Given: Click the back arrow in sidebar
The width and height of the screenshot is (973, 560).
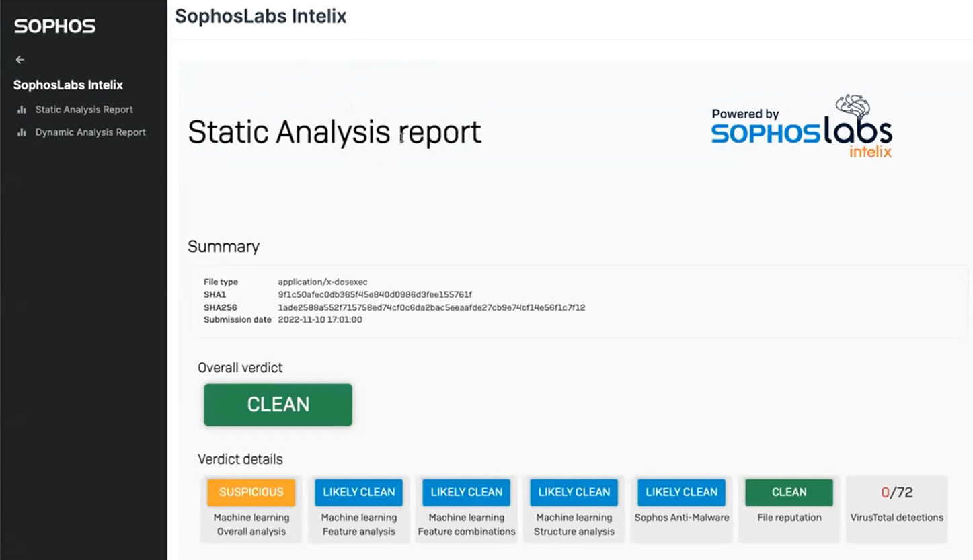Looking at the screenshot, I should pyautogui.click(x=20, y=60).
